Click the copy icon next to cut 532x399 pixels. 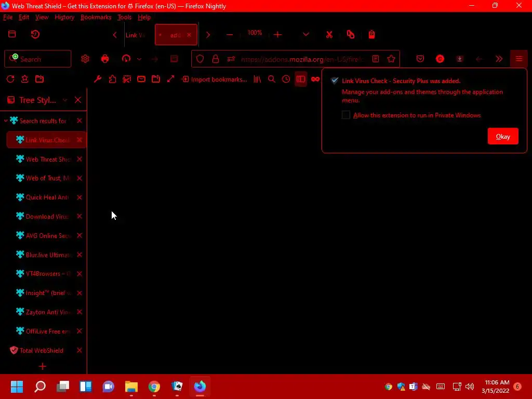click(351, 34)
